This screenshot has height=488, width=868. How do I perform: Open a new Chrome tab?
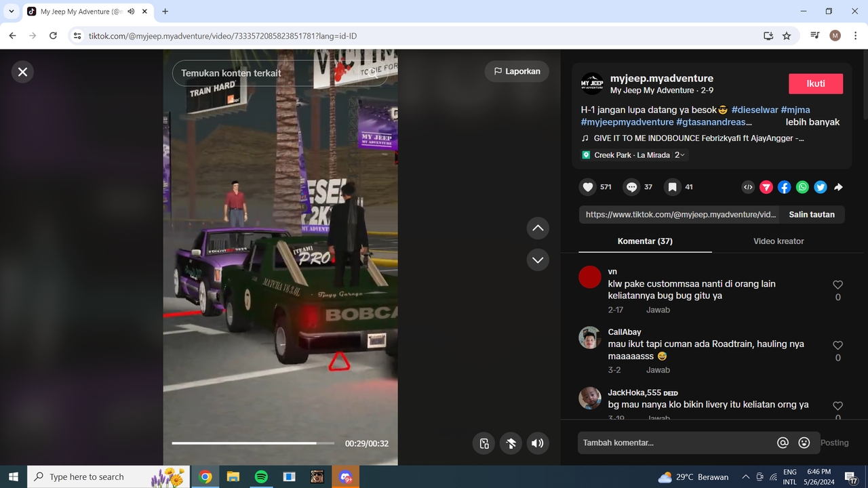pyautogui.click(x=165, y=12)
